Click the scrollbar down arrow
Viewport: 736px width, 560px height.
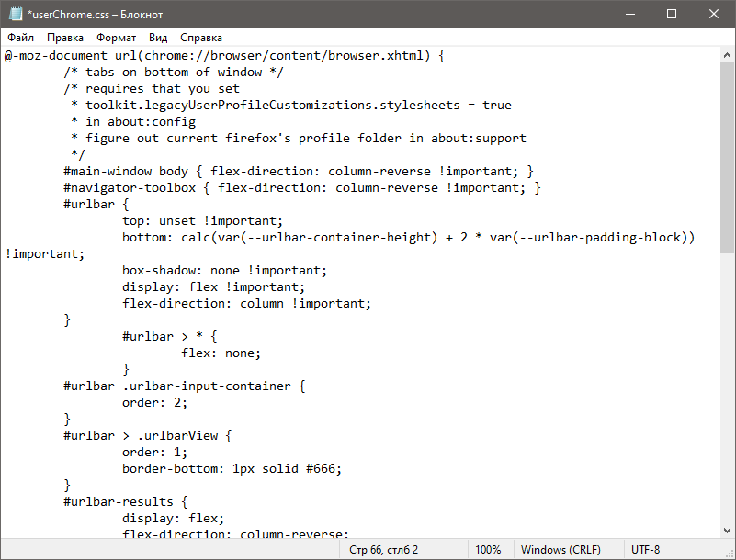(x=727, y=531)
